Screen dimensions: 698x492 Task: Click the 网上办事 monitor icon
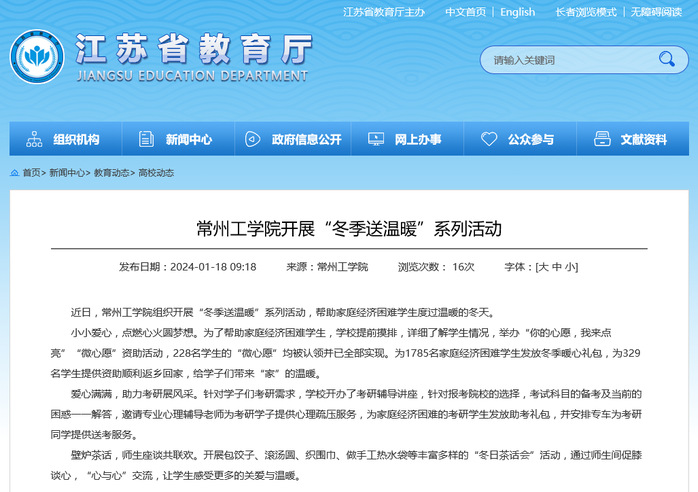tap(375, 139)
